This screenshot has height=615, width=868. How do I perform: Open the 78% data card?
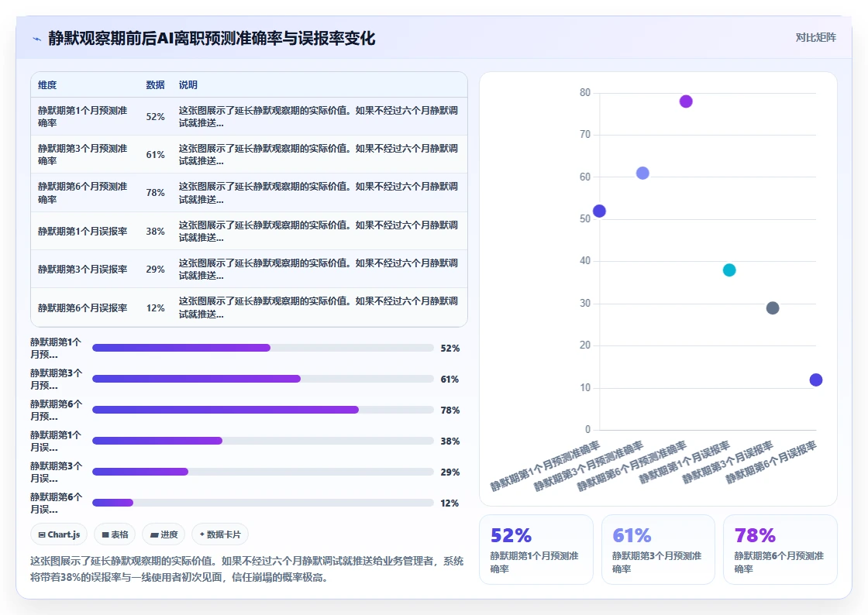point(780,550)
